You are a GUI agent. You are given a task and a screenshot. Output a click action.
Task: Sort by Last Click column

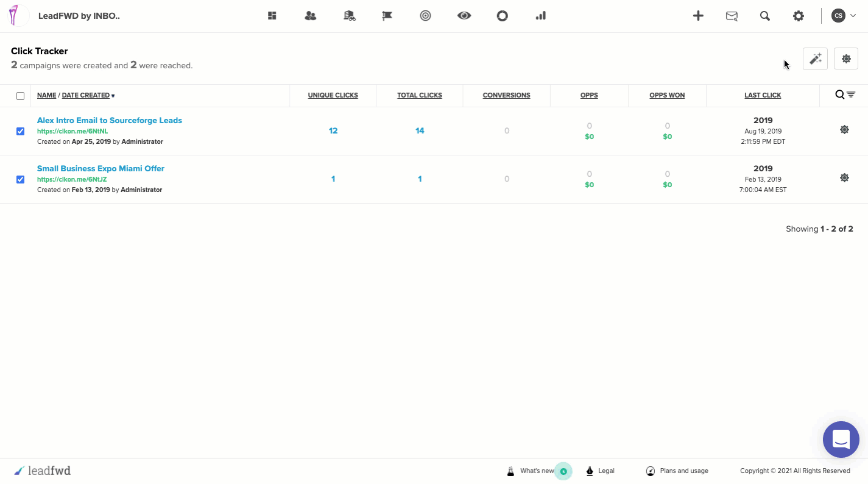coord(763,95)
